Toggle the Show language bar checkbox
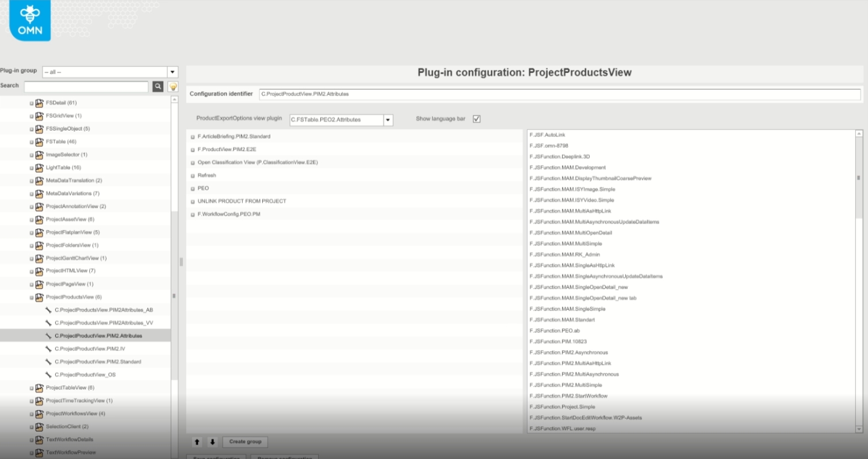This screenshot has width=868, height=459. click(476, 119)
